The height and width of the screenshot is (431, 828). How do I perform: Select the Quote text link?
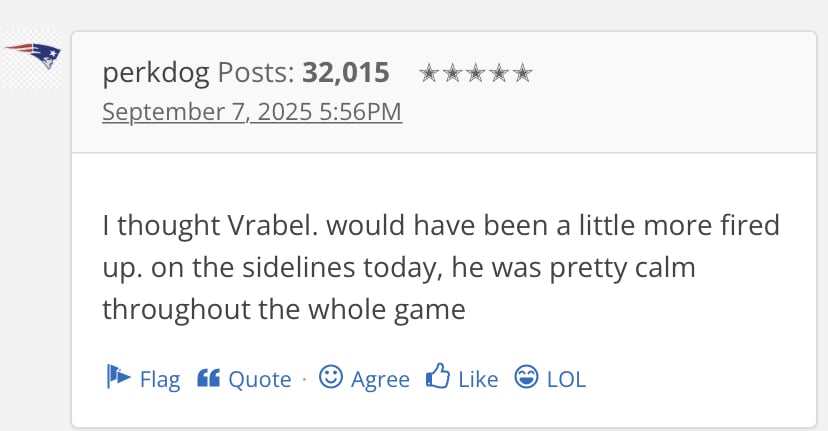click(260, 379)
